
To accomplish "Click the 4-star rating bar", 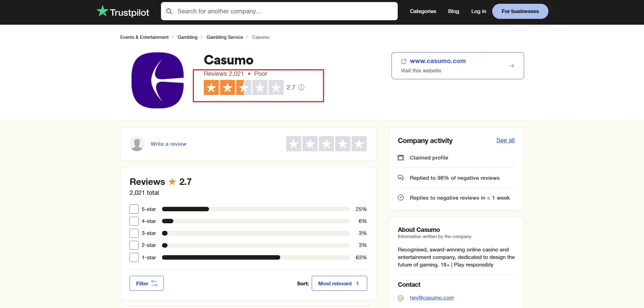I will click(256, 221).
